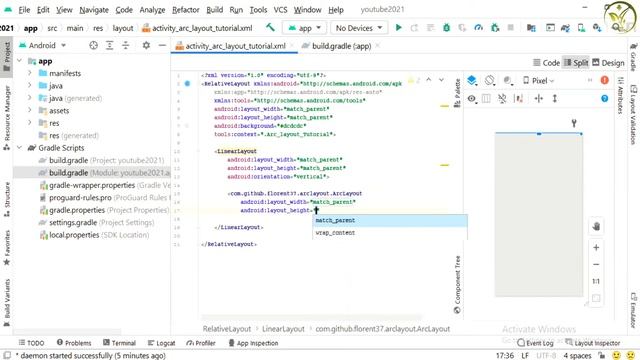This screenshot has width=640, height=360.
Task: Toggle the Resource Manager side tab
Action: click(7, 118)
